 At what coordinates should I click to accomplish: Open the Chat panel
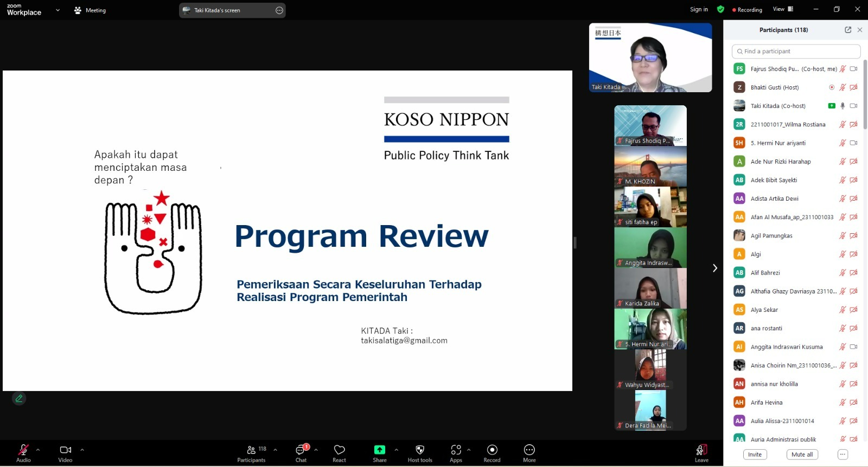click(x=301, y=453)
